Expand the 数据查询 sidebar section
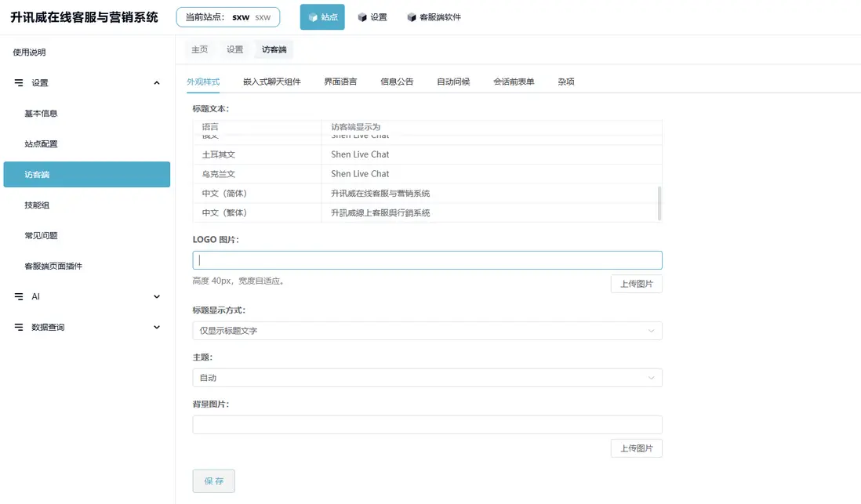 pos(155,327)
